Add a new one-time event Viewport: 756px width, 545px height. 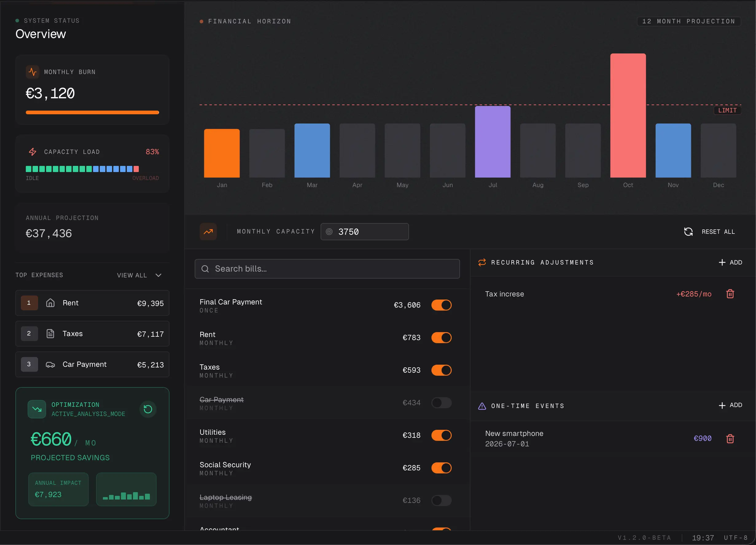pos(730,405)
